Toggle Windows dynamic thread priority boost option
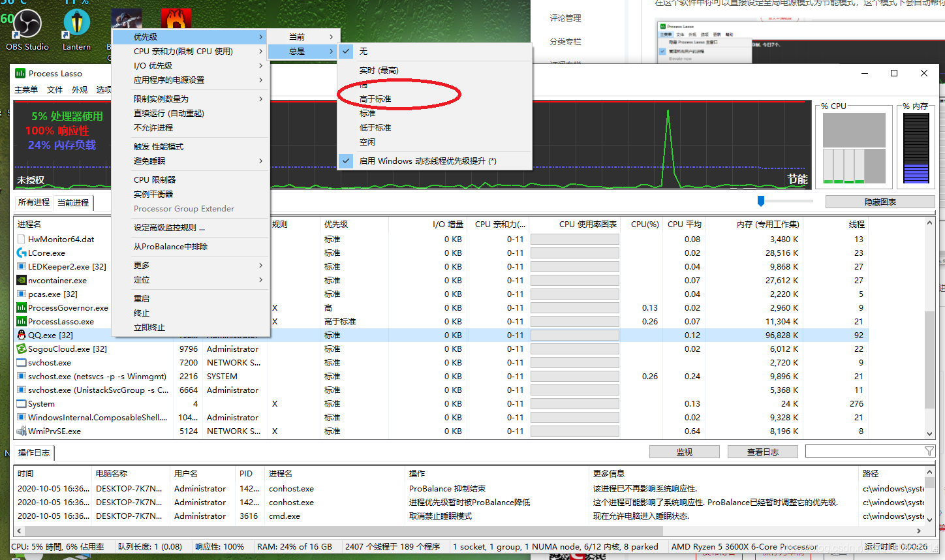Screen dimensions: 945x560 coord(435,161)
